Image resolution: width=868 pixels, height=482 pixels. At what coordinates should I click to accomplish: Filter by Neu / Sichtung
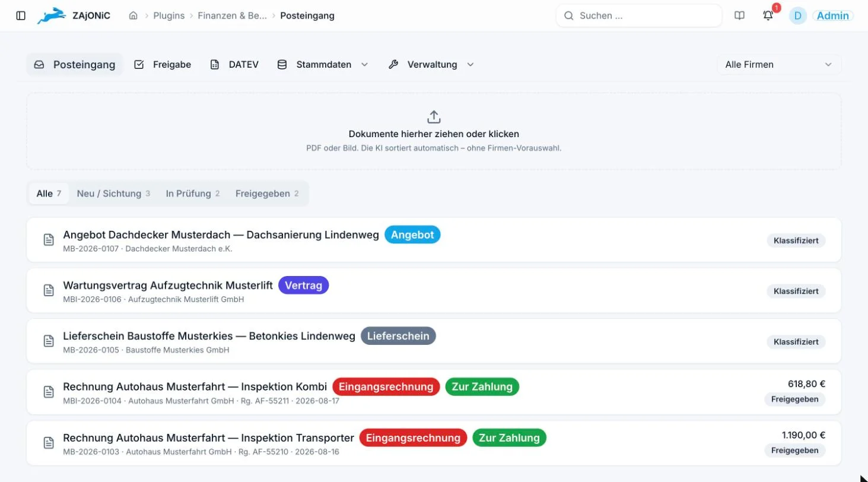click(113, 194)
